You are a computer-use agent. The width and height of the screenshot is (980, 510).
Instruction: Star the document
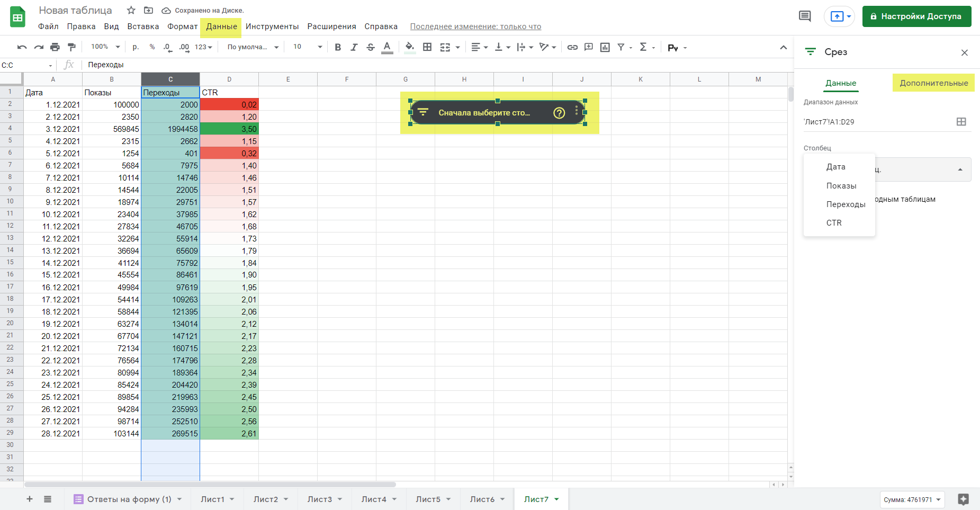(x=131, y=11)
